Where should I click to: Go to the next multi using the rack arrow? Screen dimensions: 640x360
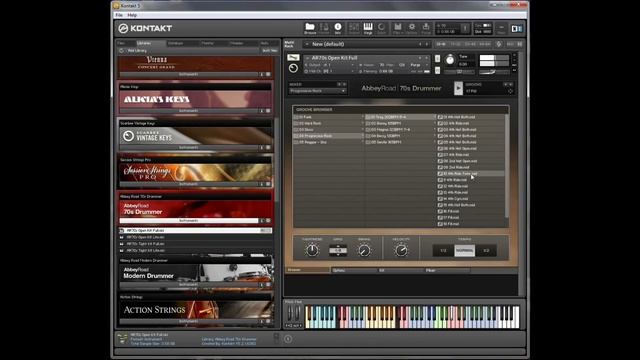427,44
